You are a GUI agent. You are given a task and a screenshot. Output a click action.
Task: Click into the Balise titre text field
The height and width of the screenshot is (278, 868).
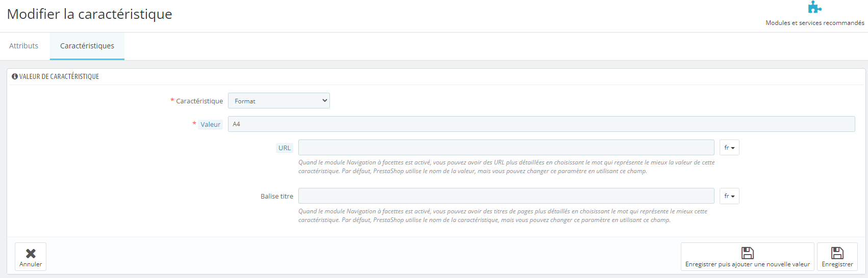(506, 196)
